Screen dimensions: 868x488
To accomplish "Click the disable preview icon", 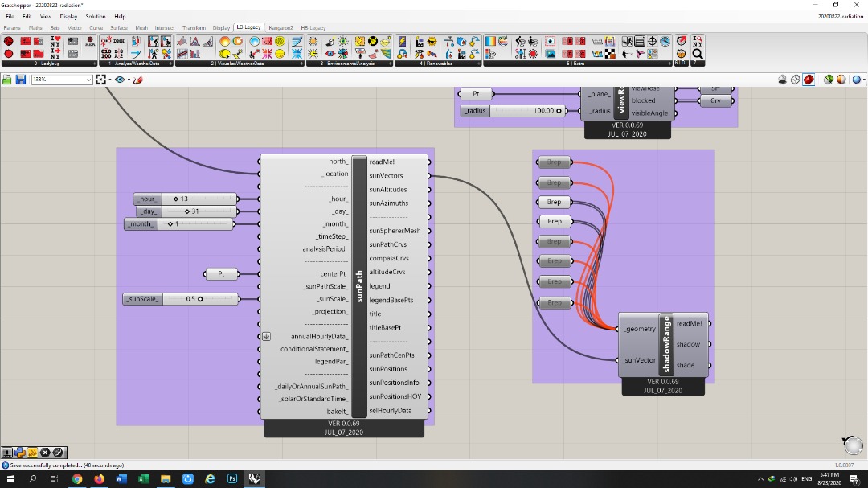I will coord(782,80).
